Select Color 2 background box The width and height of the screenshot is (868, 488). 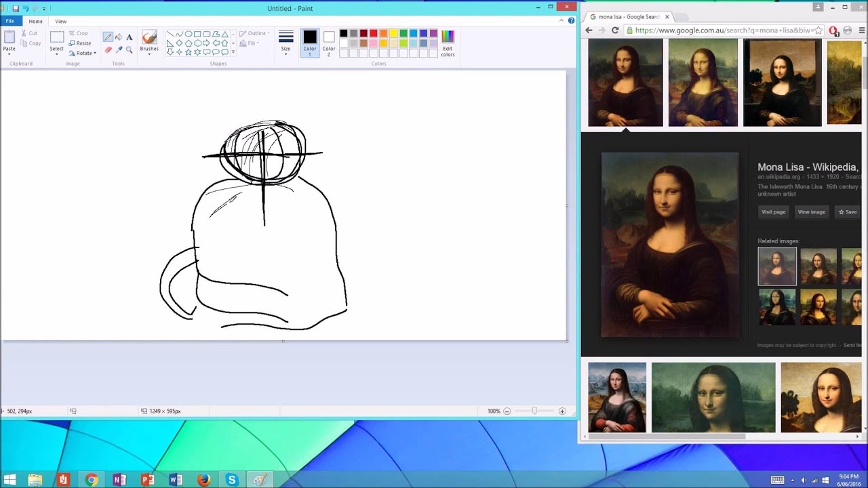329,43
